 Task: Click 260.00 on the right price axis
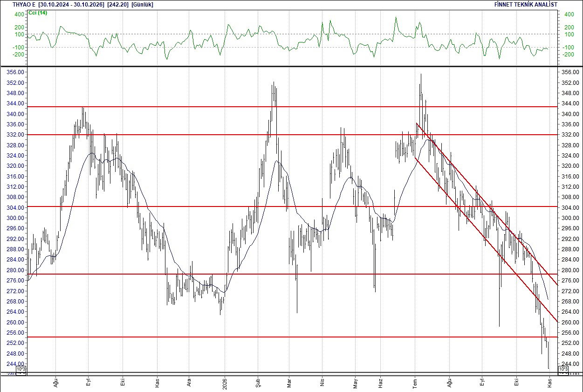click(x=570, y=323)
